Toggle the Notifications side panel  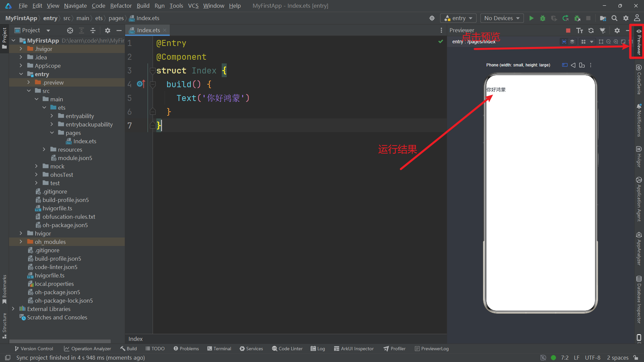point(639,120)
